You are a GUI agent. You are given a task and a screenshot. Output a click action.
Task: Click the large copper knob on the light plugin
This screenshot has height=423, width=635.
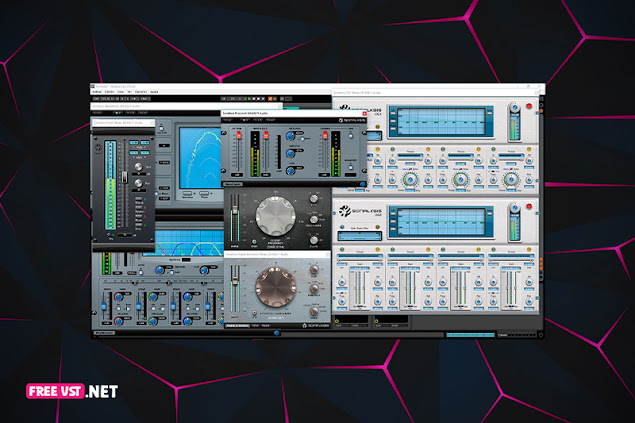(275, 286)
